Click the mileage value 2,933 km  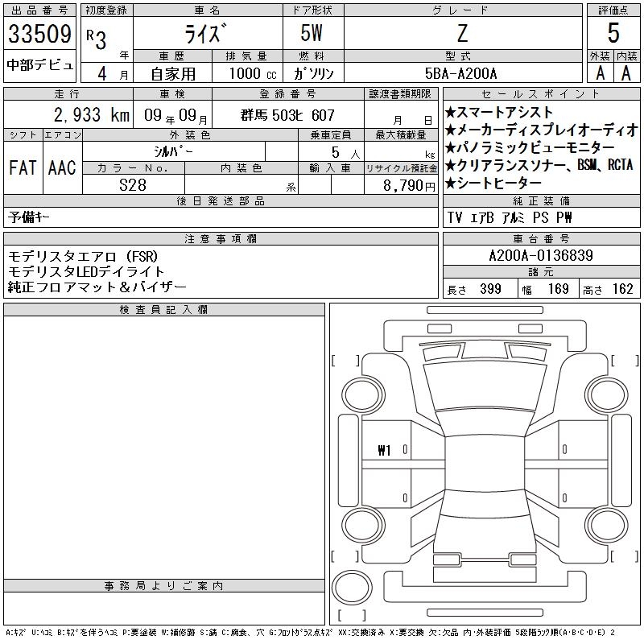(x=92, y=115)
